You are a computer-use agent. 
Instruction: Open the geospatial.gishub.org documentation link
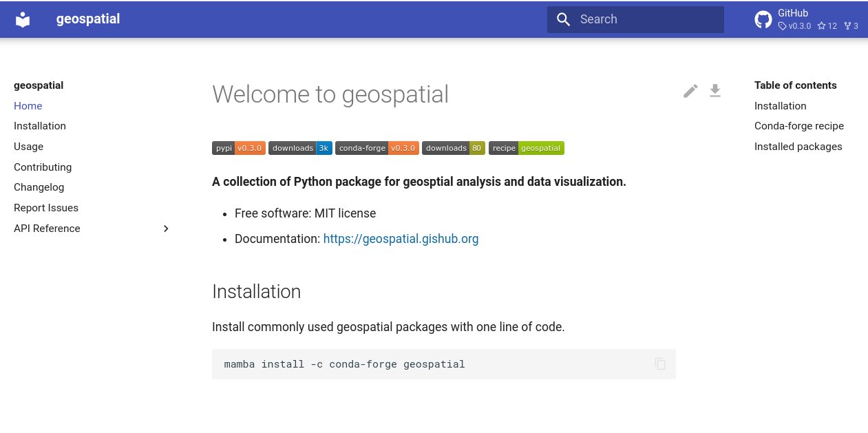[401, 239]
